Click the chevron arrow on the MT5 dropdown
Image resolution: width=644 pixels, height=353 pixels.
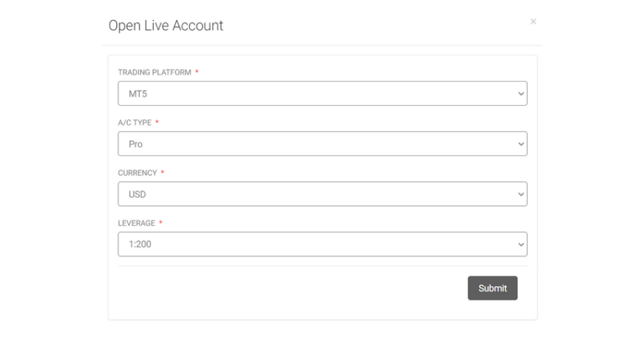pos(521,94)
